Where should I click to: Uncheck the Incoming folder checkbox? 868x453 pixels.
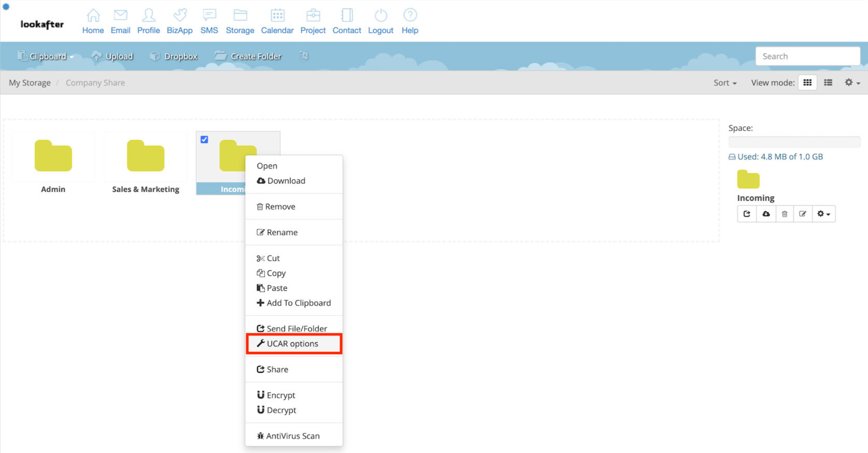204,139
